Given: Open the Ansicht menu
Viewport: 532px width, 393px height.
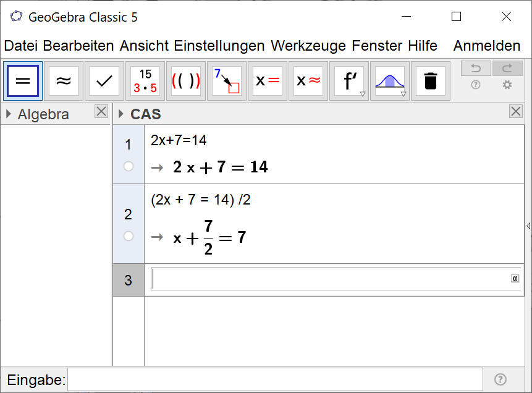Looking at the screenshot, I should click(x=145, y=46).
